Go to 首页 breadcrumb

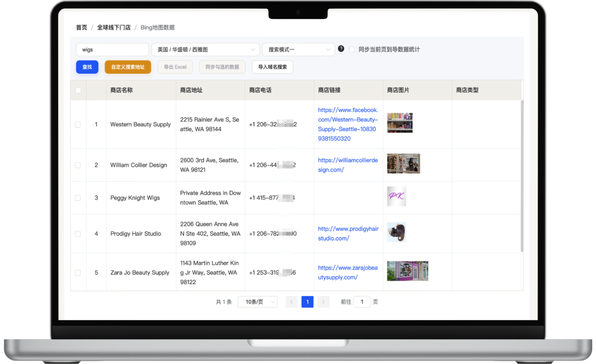81,27
